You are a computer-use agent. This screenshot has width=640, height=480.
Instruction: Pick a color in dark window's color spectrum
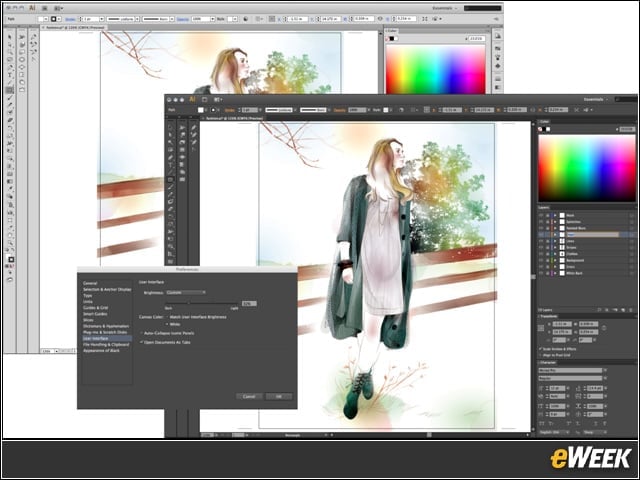pos(587,168)
